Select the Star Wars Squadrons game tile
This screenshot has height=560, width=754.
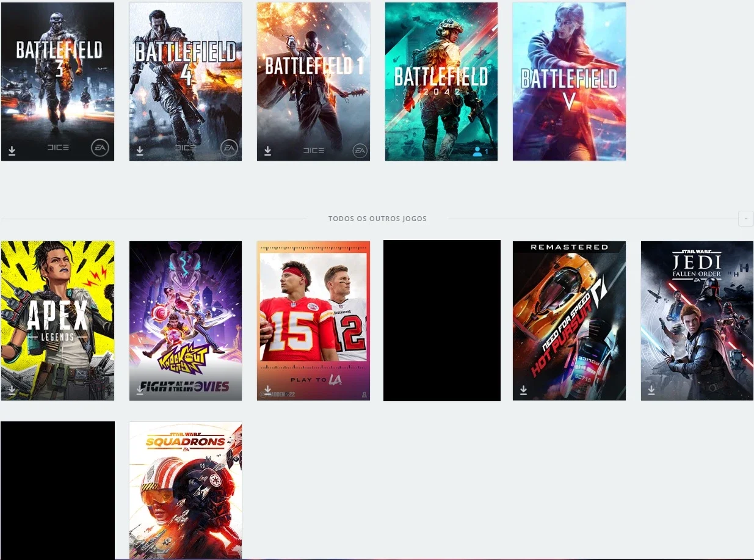(x=186, y=490)
